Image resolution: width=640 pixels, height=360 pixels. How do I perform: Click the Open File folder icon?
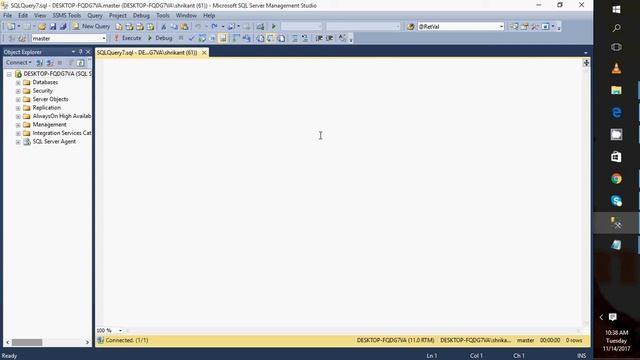42,27
